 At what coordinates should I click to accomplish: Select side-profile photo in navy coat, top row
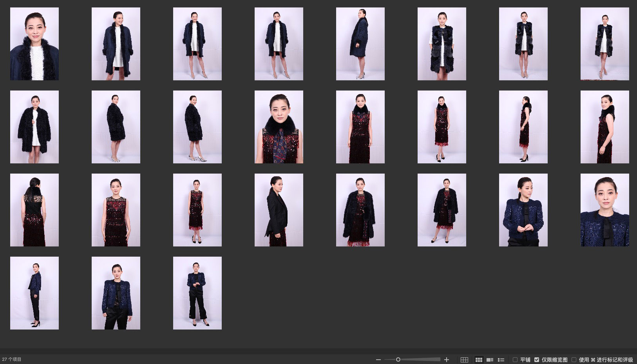[x=360, y=44]
